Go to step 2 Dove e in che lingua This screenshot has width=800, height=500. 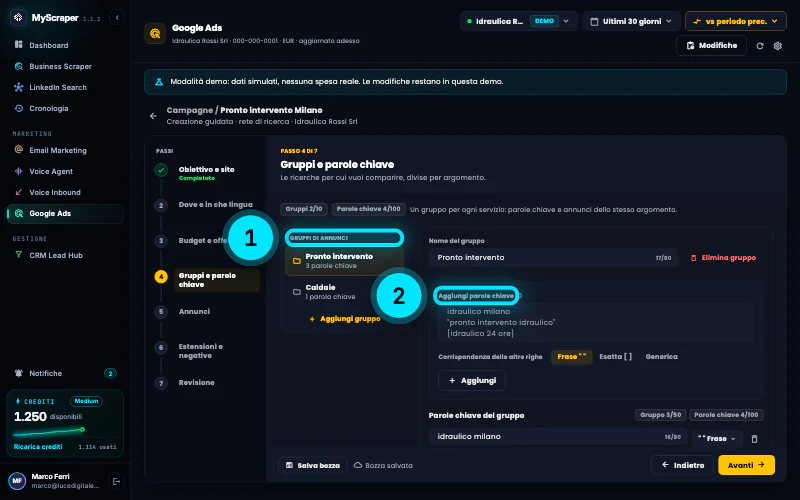(215, 205)
